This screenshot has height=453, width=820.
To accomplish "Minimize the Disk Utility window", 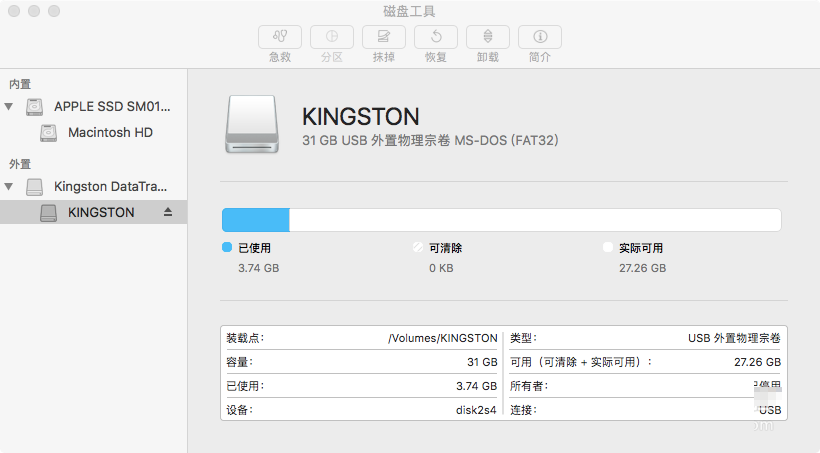I will (34, 11).
